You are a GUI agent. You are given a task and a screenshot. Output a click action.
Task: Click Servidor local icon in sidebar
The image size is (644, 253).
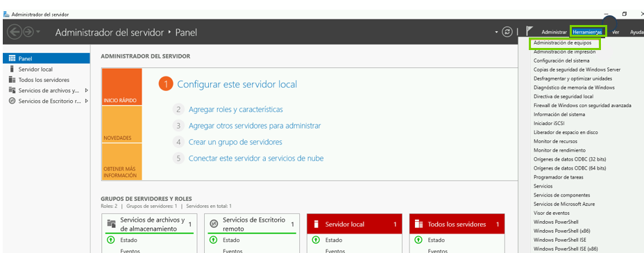click(12, 69)
